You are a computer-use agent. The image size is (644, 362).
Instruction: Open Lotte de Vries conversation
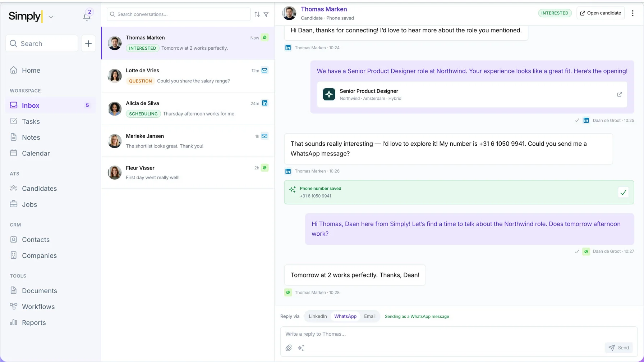(x=188, y=76)
